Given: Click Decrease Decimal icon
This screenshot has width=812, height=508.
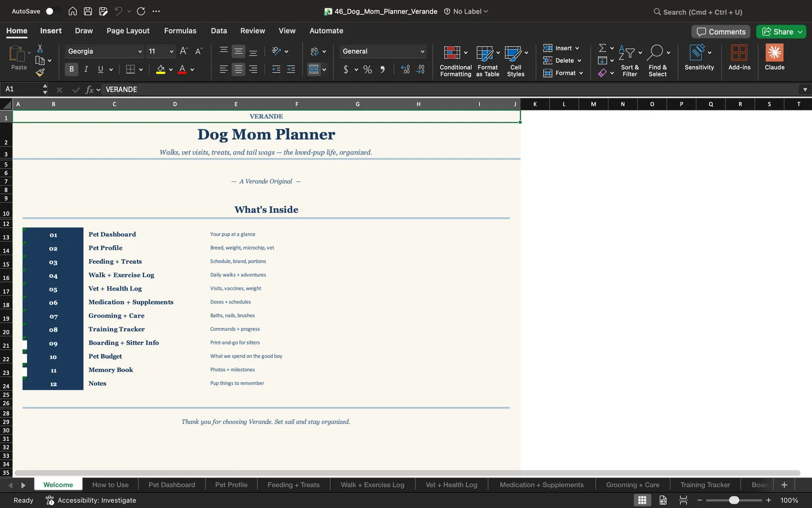Looking at the screenshot, I should tap(420, 70).
